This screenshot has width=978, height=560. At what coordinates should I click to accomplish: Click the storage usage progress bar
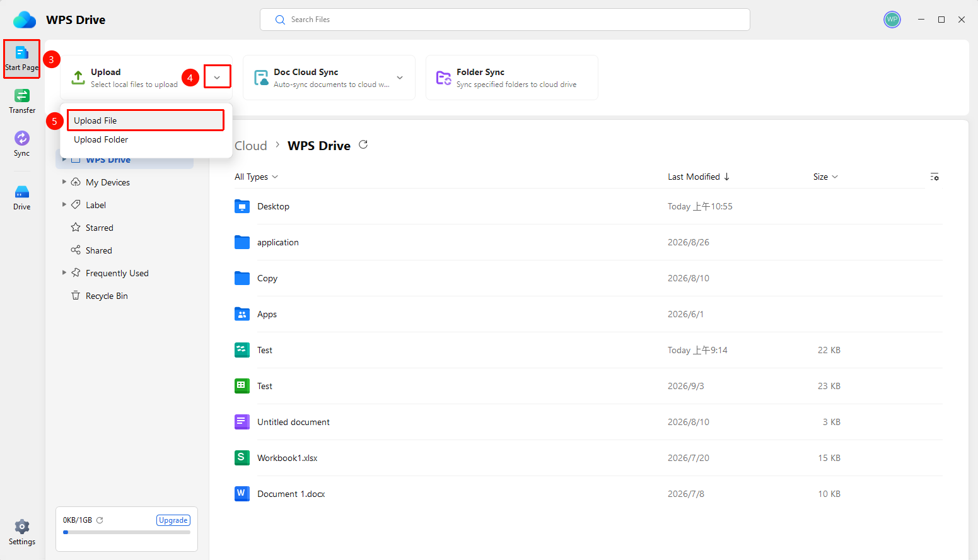[127, 532]
